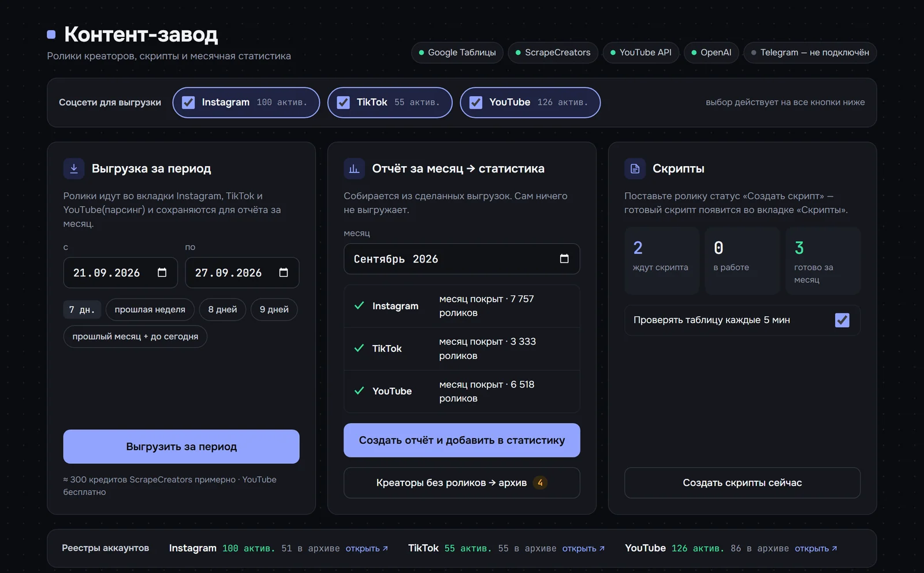Click text '≈ 300 кредитов ScrapeCreators примерно'
This screenshot has width=924, height=573.
(x=150, y=480)
